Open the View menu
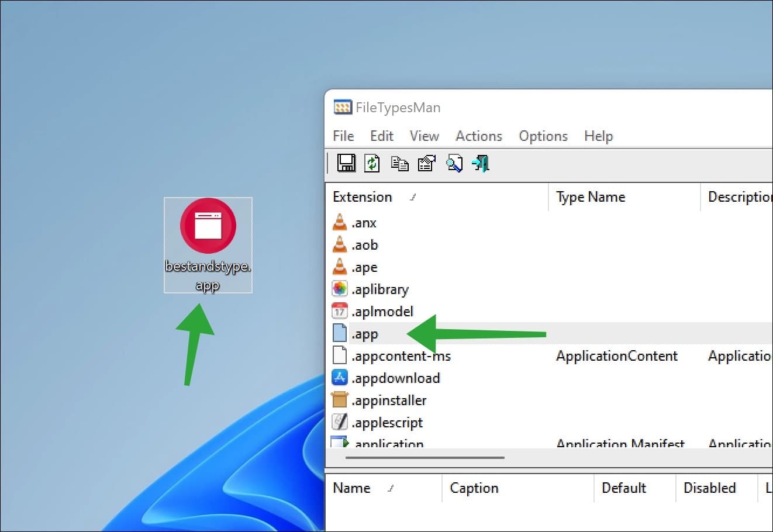773x532 pixels. (x=424, y=136)
